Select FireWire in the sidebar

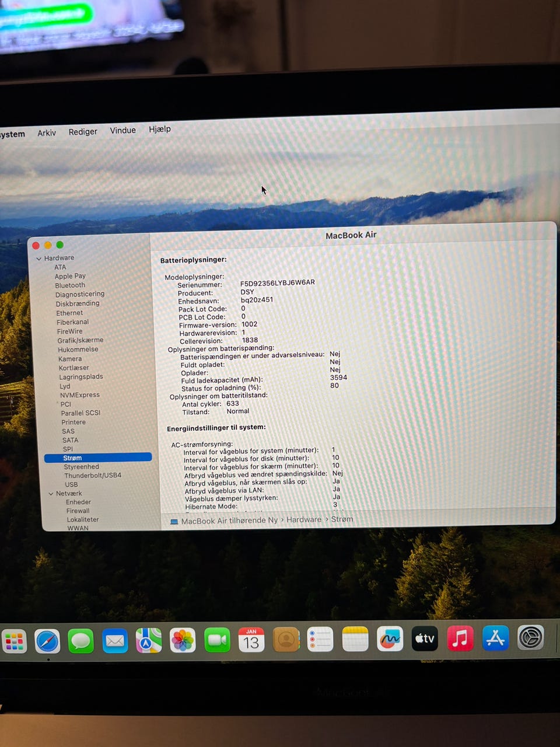(70, 331)
